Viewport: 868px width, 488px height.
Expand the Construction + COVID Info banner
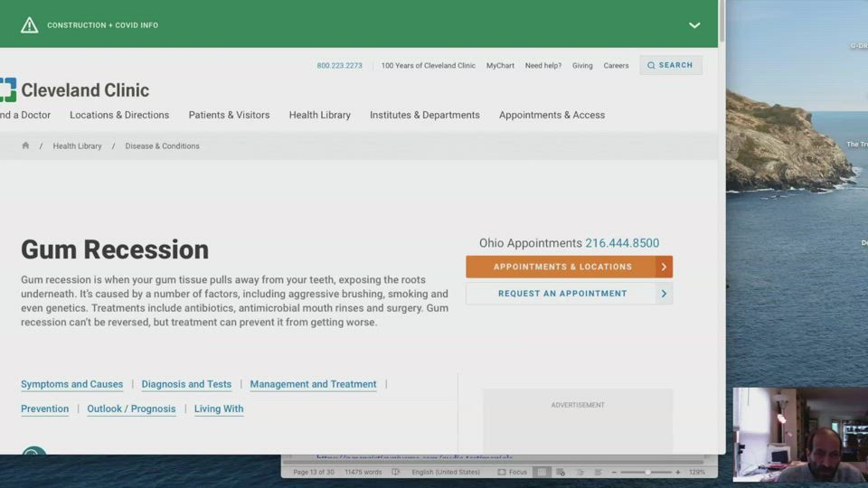pos(694,25)
